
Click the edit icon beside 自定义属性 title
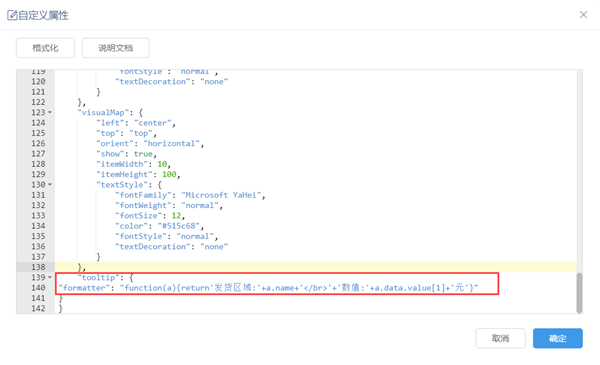[x=12, y=15]
